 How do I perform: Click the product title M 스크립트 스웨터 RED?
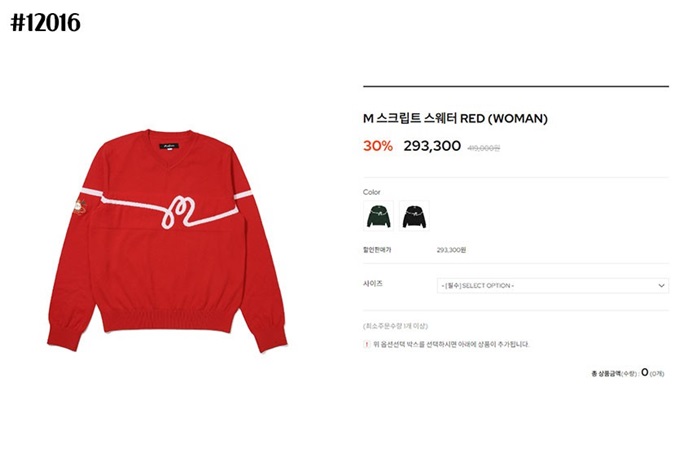(x=455, y=119)
